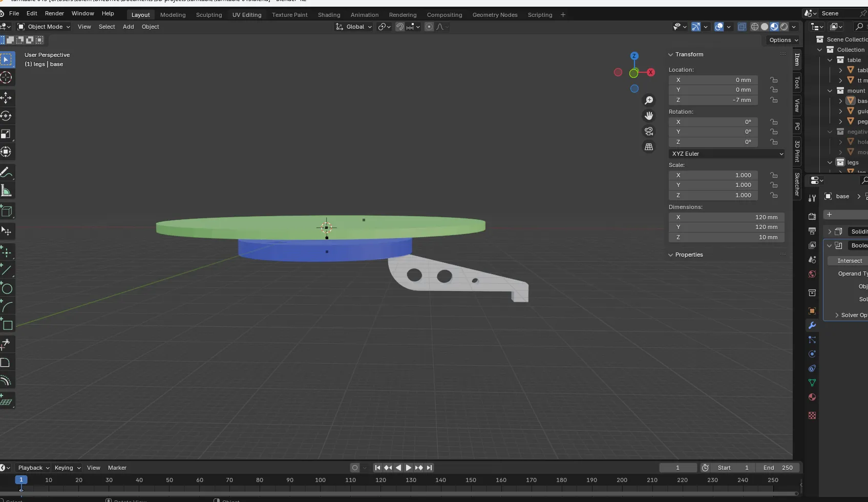868x502 pixels.
Task: Toggle camera view icon
Action: click(649, 131)
